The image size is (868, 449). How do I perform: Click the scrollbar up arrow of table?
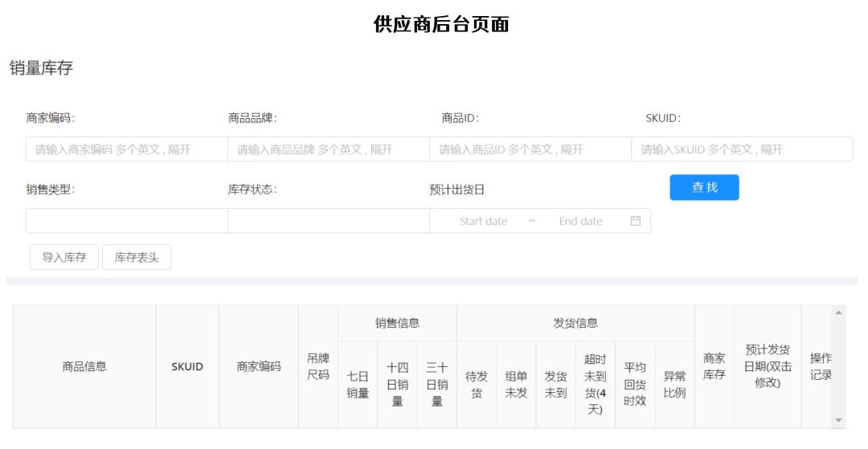(838, 312)
